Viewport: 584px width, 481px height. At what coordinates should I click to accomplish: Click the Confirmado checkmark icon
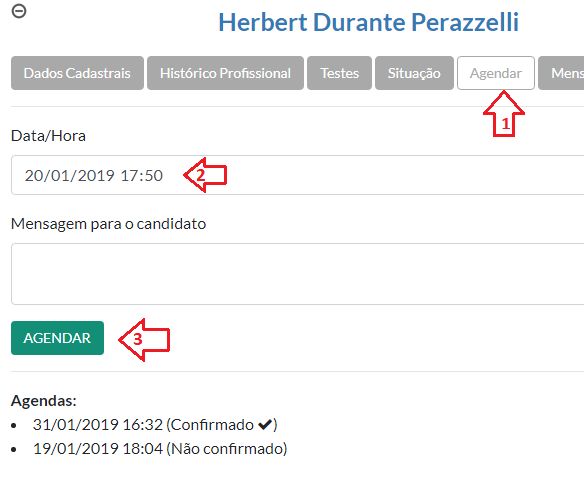click(x=265, y=424)
